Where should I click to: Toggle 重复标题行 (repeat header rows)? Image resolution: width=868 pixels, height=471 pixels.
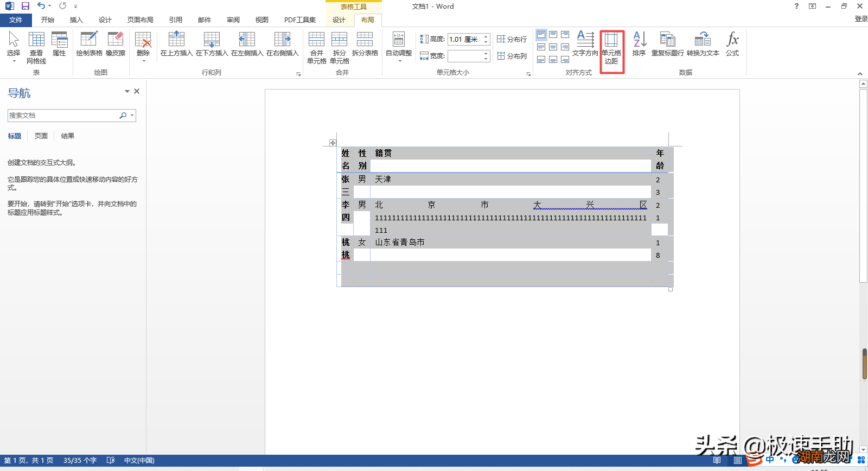667,44
